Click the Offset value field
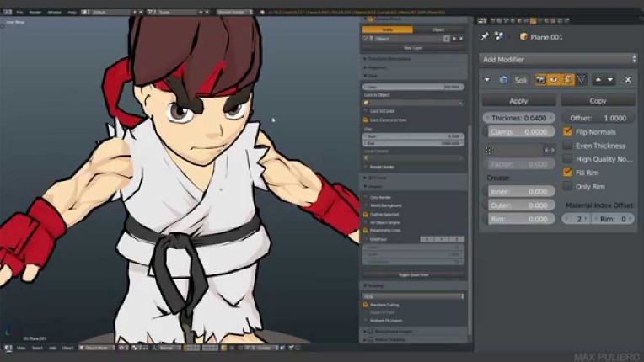644x362 pixels. [598, 118]
